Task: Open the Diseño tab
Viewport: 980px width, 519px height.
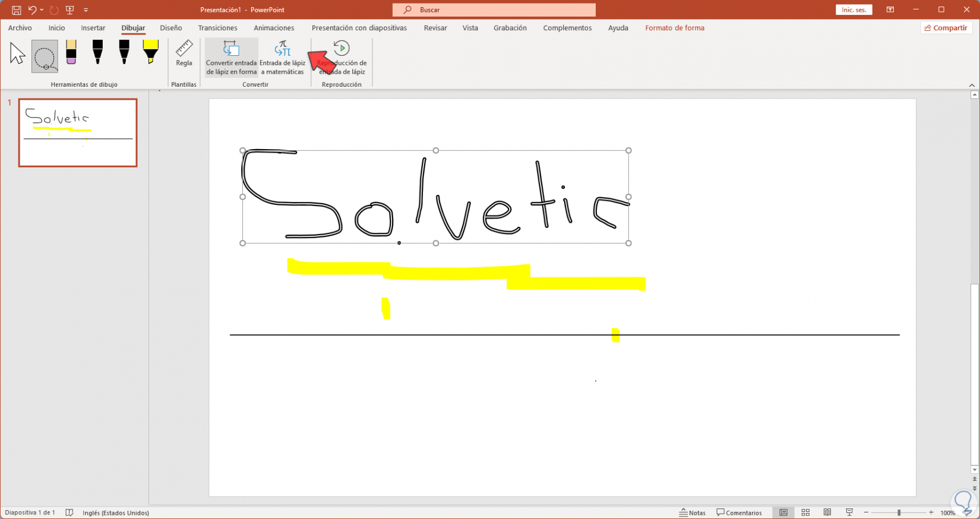Action: (x=171, y=28)
